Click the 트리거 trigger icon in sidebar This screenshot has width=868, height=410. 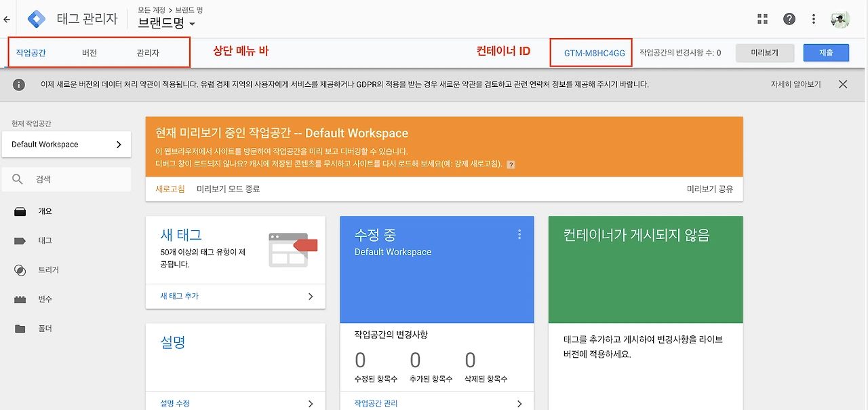20,270
